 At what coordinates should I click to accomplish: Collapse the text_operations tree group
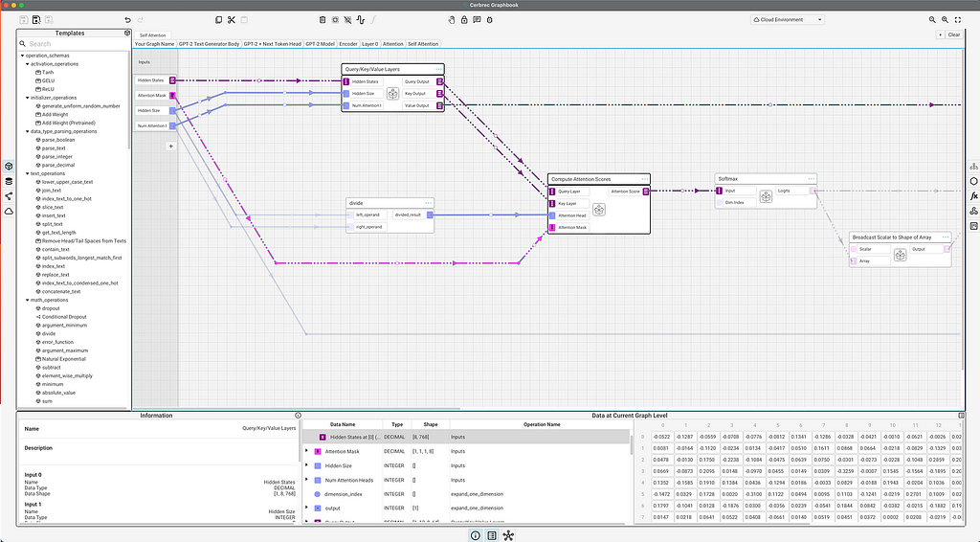(x=27, y=173)
